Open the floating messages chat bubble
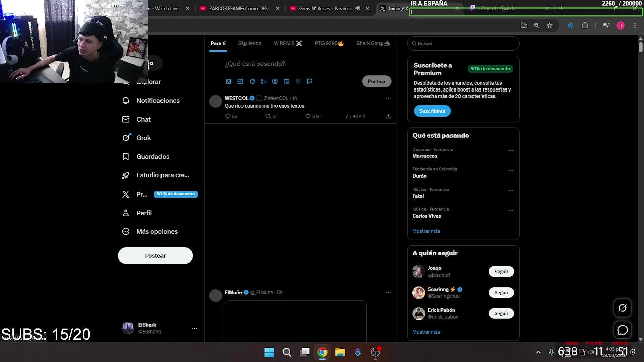 coord(623,330)
